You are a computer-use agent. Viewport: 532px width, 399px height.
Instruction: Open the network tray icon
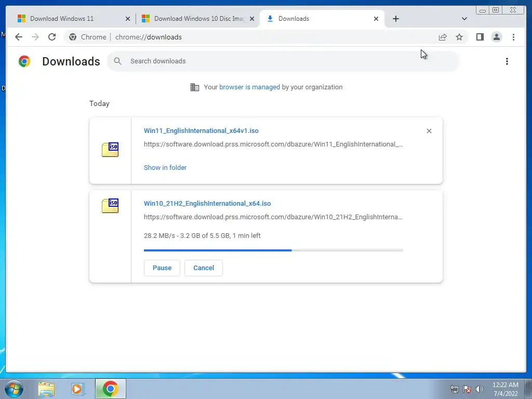[x=454, y=389]
